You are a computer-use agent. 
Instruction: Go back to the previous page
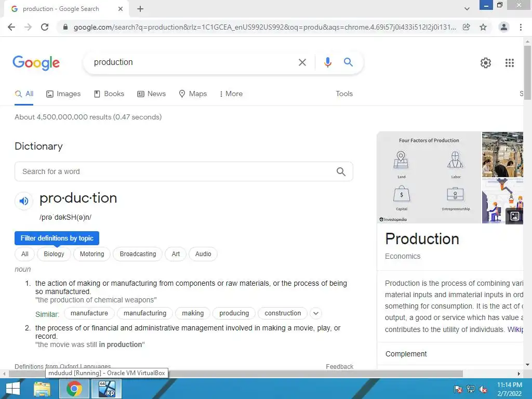point(11,27)
